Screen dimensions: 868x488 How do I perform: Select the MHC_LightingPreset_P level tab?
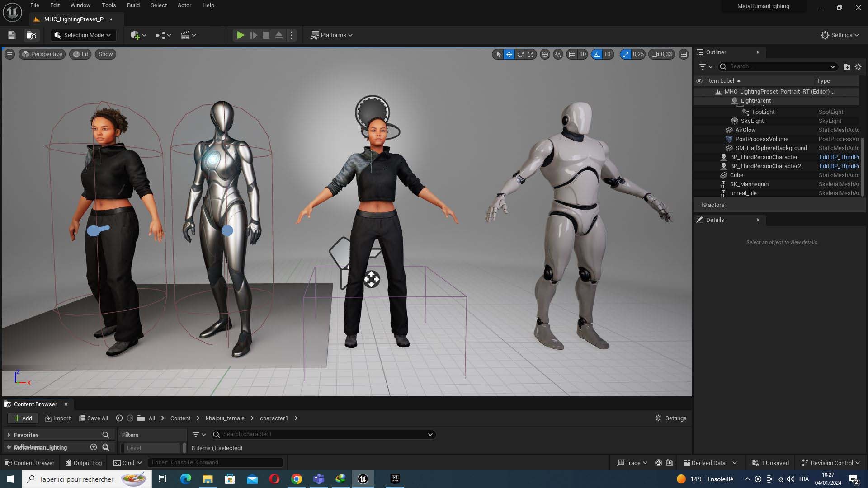click(75, 19)
